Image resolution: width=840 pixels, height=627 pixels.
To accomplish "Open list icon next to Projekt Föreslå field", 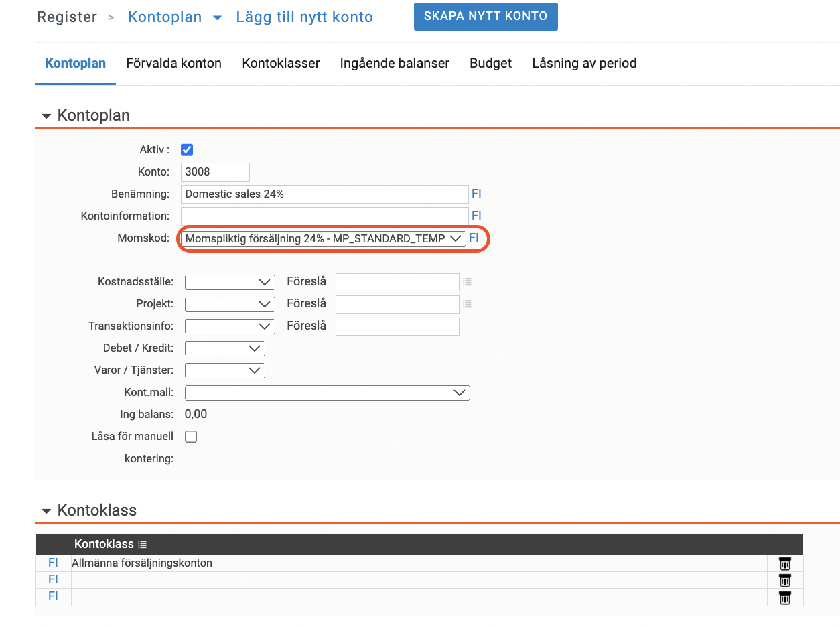I will pyautogui.click(x=468, y=304).
